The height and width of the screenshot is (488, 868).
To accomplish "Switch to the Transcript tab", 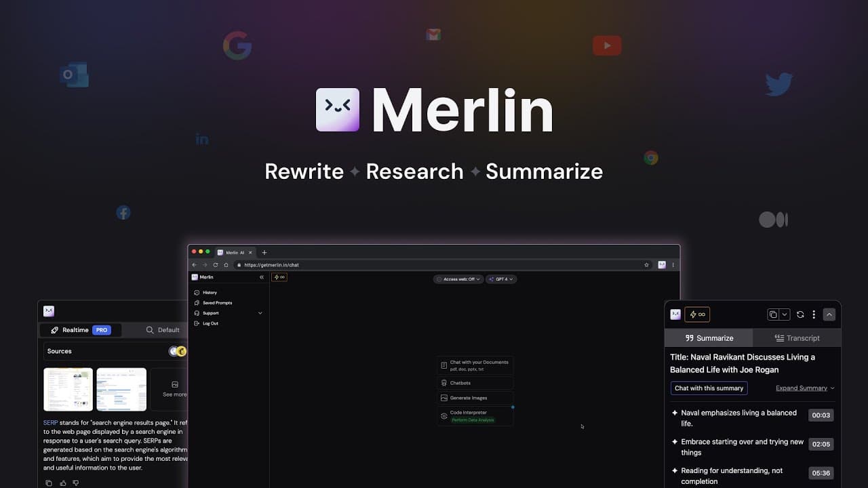I will pyautogui.click(x=797, y=338).
